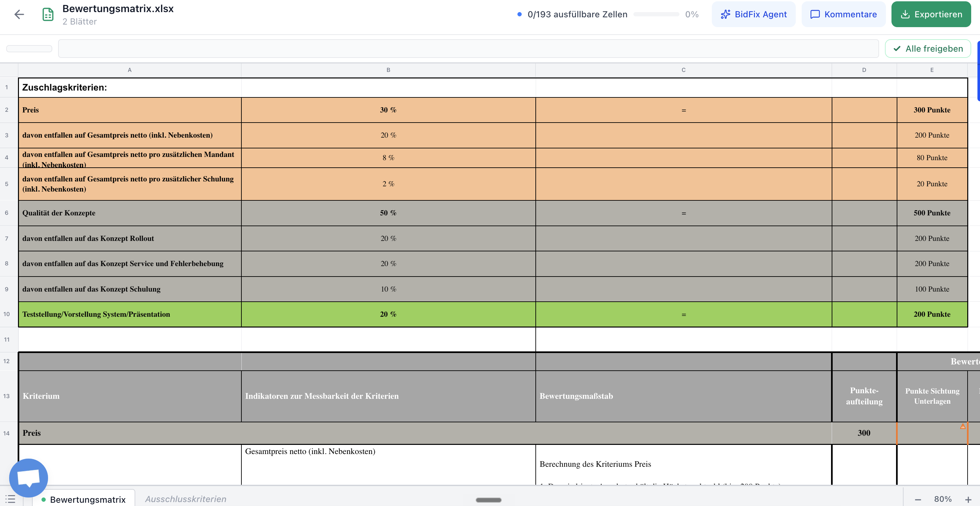
Task: Click the '0/193 ausfüllbare Zellen' status text
Action: coord(577,14)
